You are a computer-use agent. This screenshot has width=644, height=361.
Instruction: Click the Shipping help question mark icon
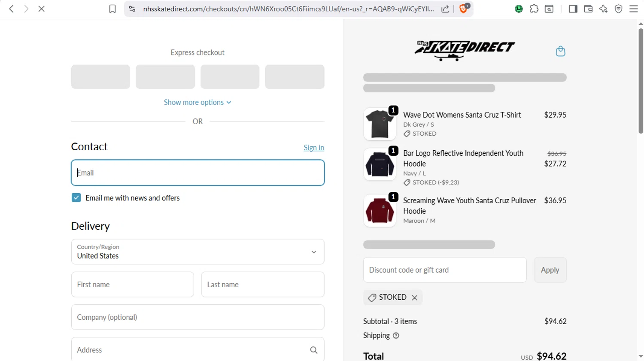coord(396,336)
